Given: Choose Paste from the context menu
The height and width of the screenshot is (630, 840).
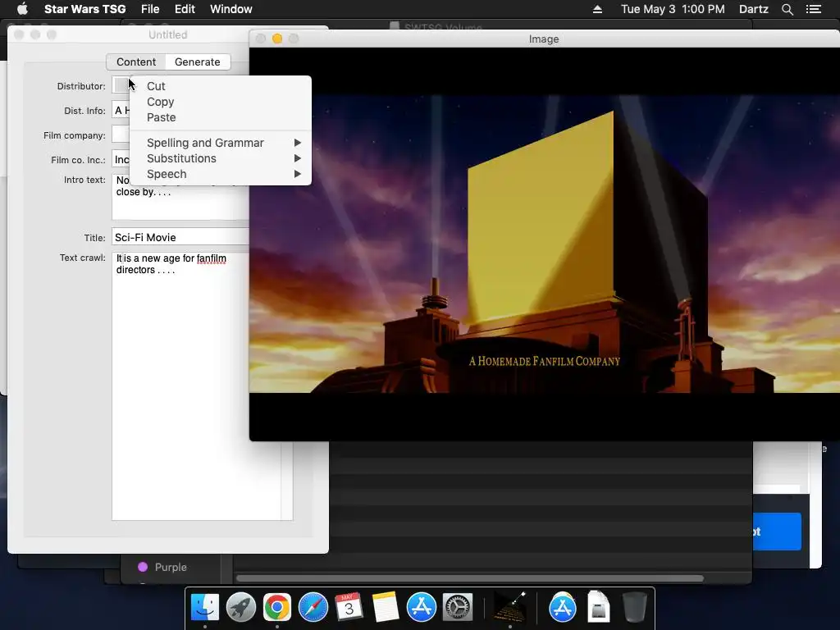Looking at the screenshot, I should click(x=220, y=117).
